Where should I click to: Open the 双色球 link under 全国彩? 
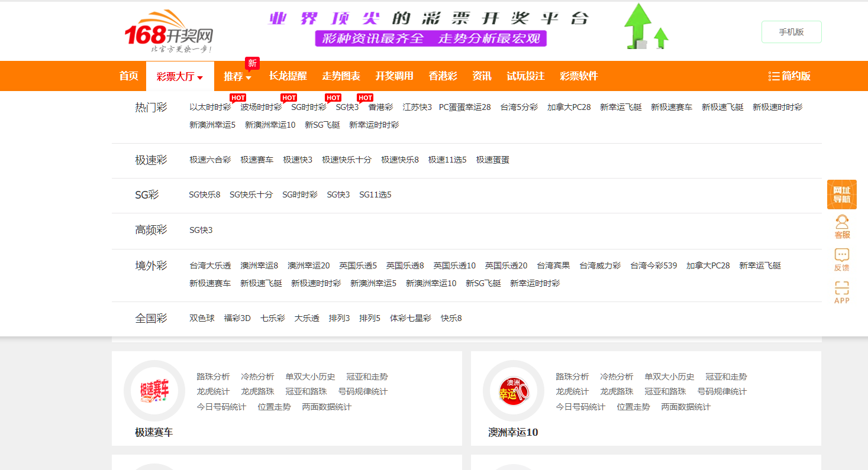point(201,317)
